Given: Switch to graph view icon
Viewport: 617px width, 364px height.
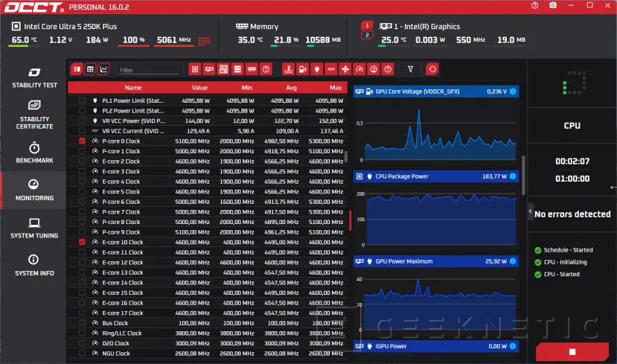Looking at the screenshot, I should click(x=103, y=69).
